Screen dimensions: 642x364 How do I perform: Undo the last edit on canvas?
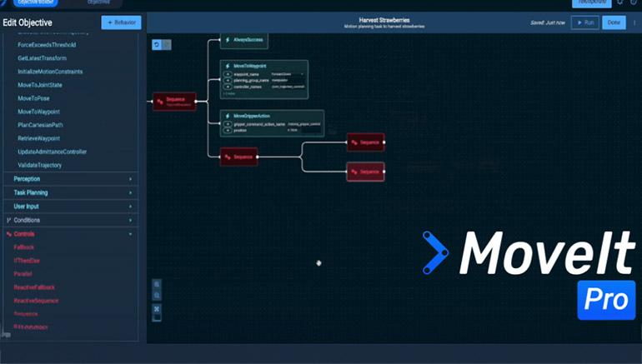(x=157, y=45)
